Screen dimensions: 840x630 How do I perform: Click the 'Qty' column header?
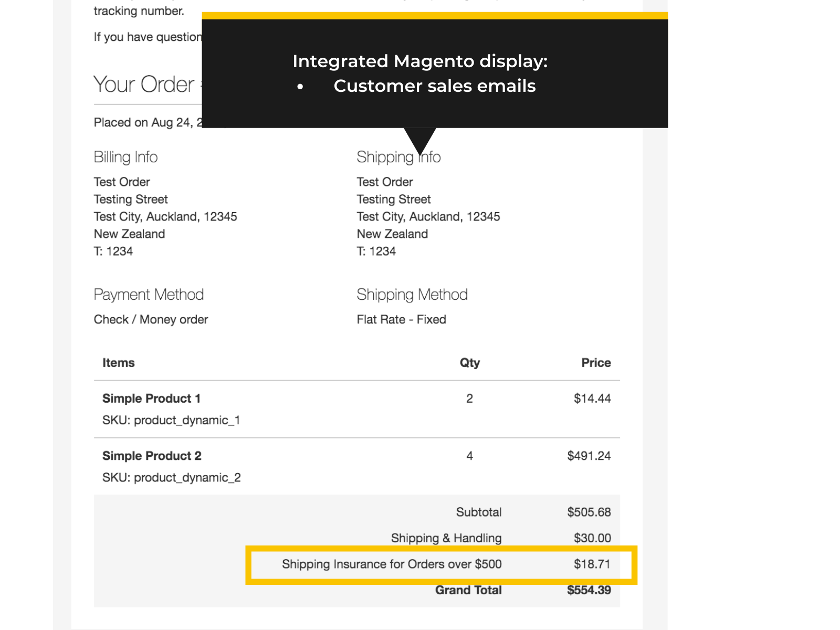coord(469,363)
